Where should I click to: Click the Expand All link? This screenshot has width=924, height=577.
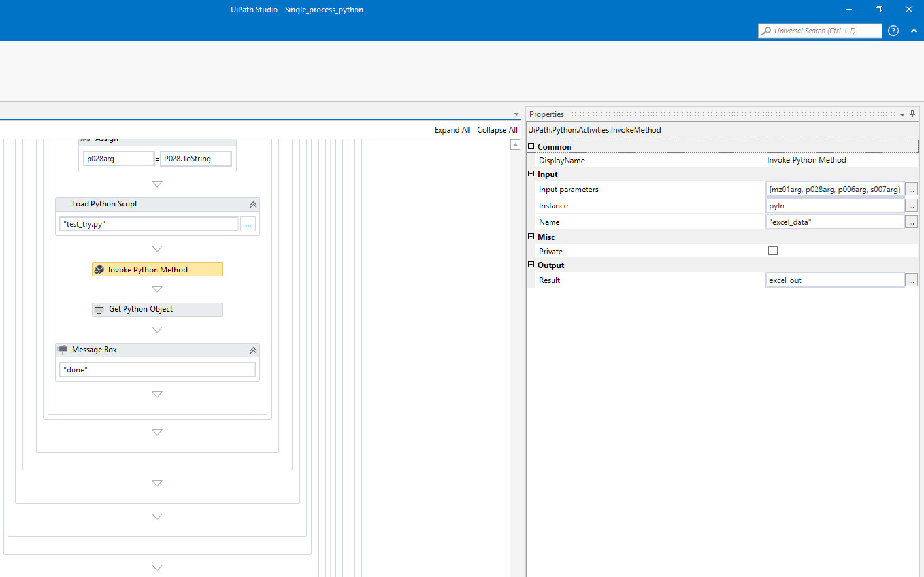pos(452,129)
